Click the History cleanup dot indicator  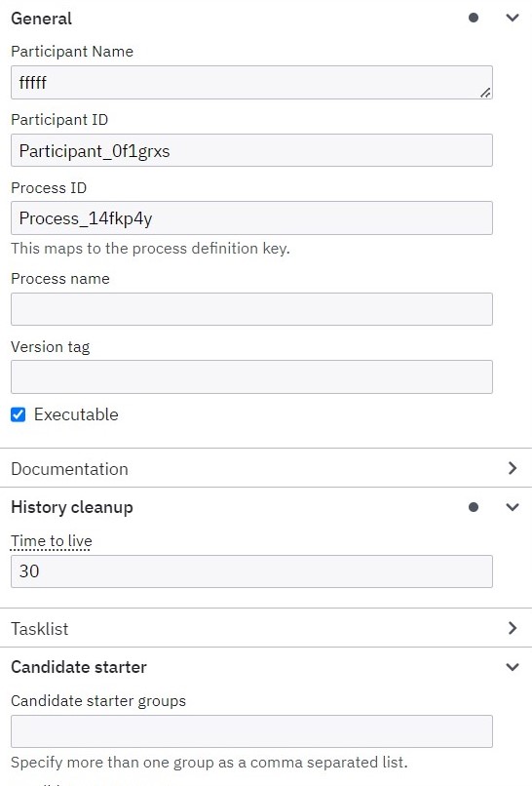pos(473,507)
